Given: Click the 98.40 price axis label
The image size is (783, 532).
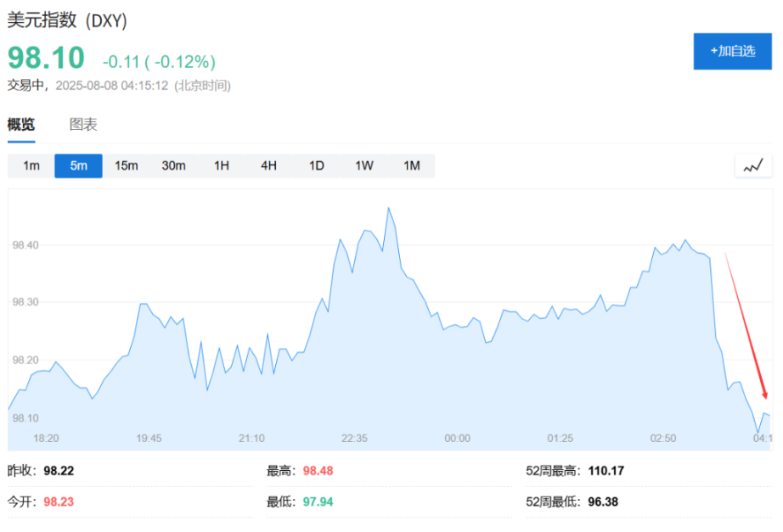Looking at the screenshot, I should click(25, 245).
